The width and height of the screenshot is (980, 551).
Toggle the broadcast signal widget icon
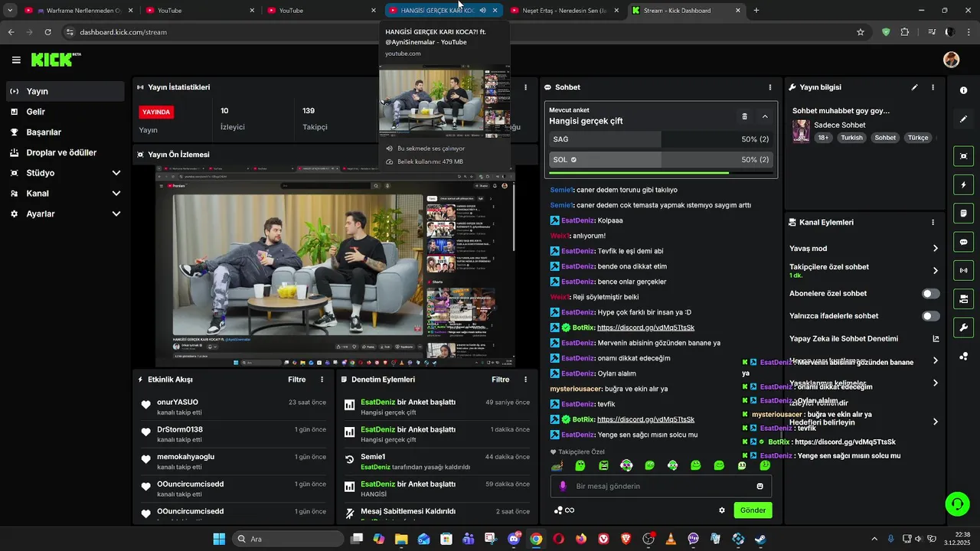963,270
